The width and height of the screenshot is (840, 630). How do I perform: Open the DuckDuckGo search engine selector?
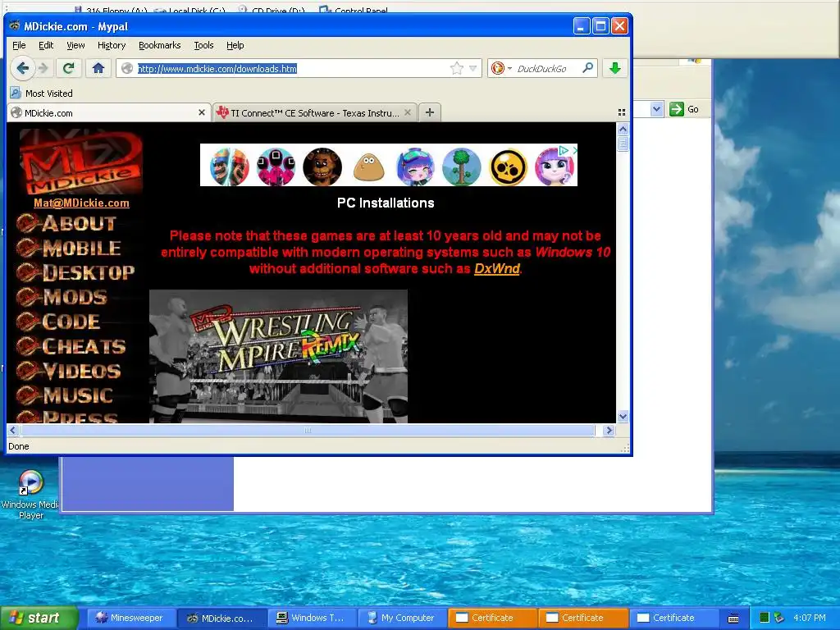pyautogui.click(x=501, y=68)
